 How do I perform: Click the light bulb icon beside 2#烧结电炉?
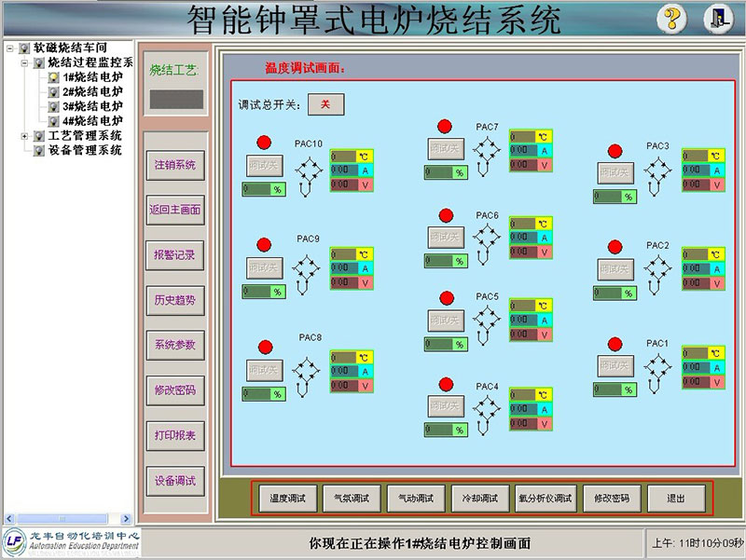pos(54,92)
